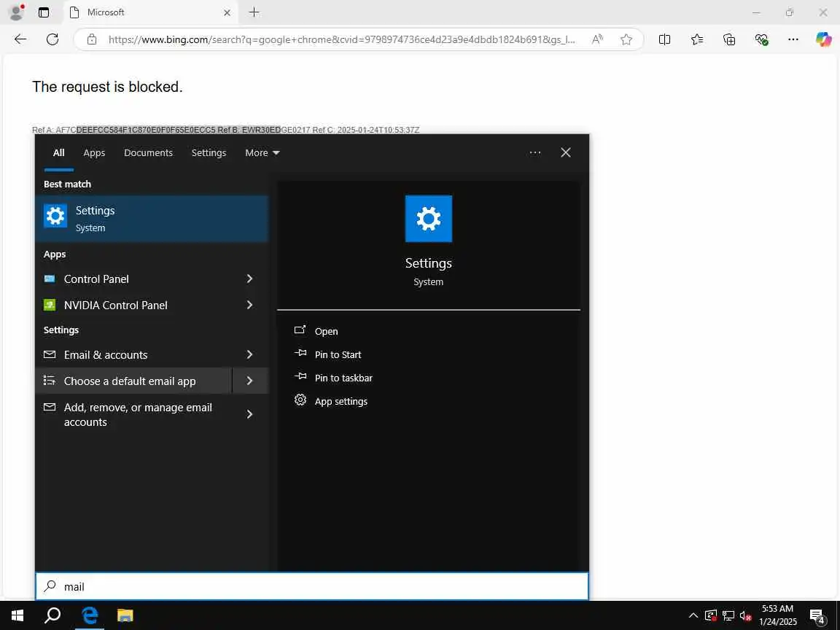Open the search panel ellipsis options
The image size is (840, 630).
[535, 152]
